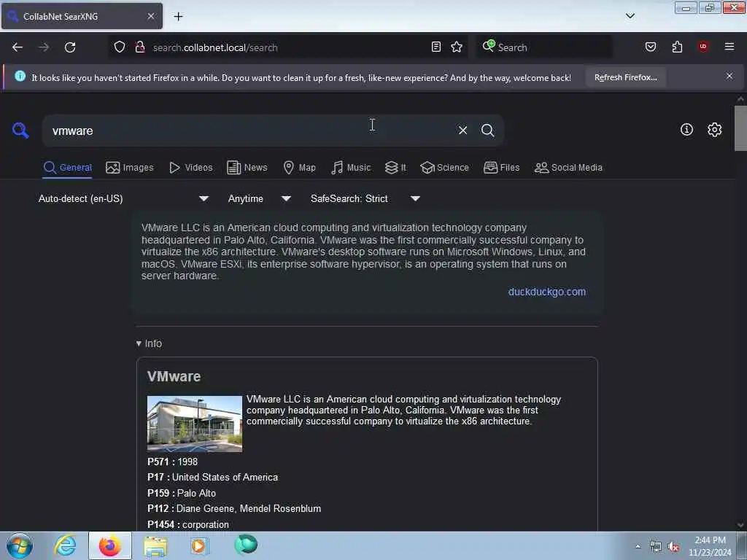The image size is (747, 560).
Task: Go back with the browser back arrow
Action: point(18,47)
